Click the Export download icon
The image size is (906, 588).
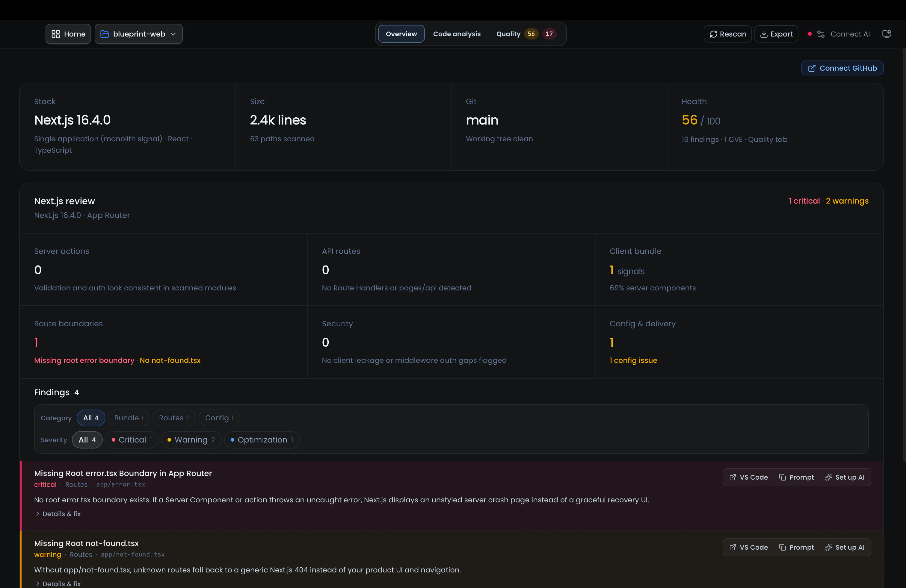[x=764, y=34]
